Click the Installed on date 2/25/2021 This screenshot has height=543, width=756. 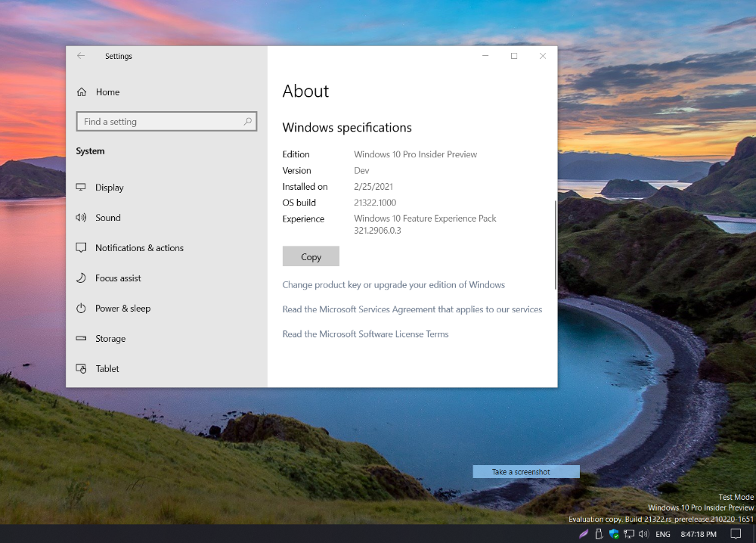[373, 187]
